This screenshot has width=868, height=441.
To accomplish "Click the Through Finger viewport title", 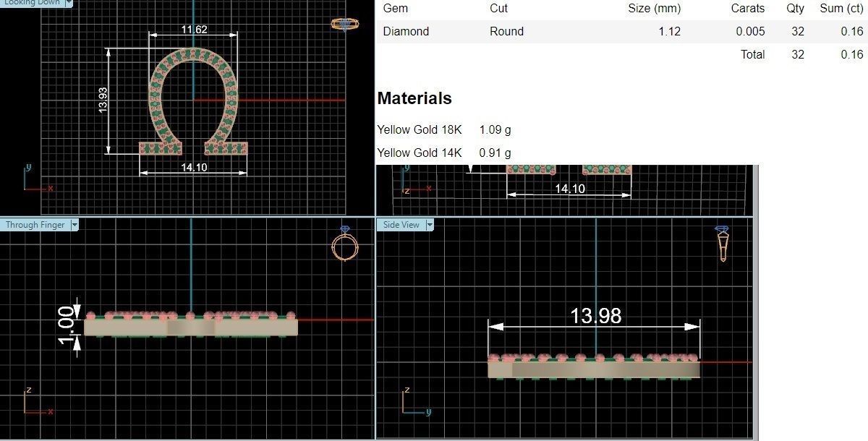I will (x=35, y=225).
